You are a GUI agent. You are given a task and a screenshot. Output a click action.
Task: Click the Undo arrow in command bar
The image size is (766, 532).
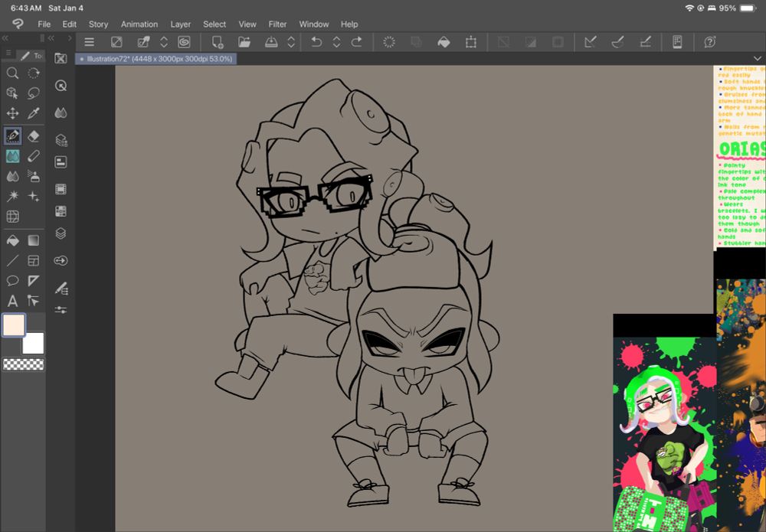point(316,42)
